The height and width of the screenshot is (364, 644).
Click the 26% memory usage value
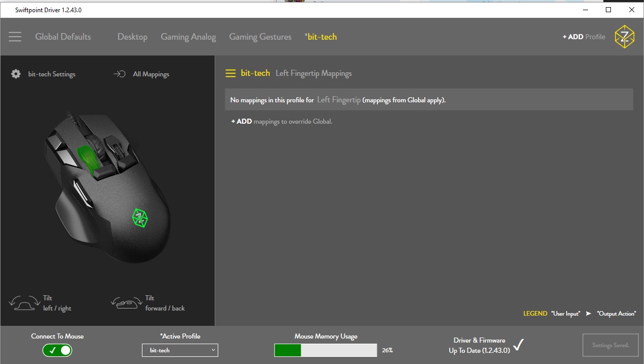pyautogui.click(x=388, y=350)
